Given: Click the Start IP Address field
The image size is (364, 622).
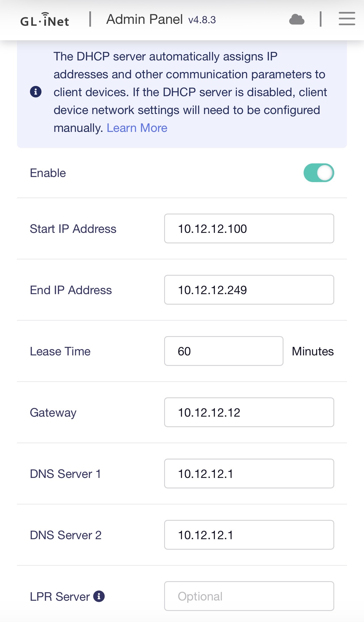Looking at the screenshot, I should point(249,229).
